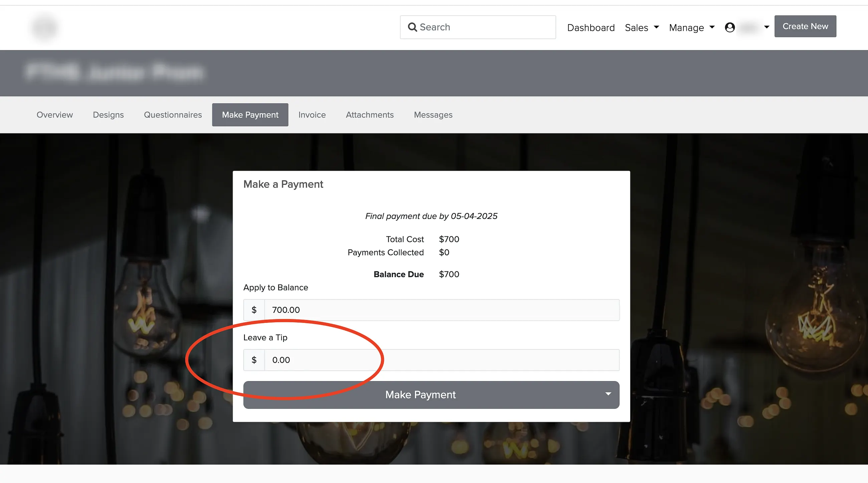This screenshot has height=483, width=868.
Task: Switch to the Designs tab
Action: pyautogui.click(x=108, y=115)
